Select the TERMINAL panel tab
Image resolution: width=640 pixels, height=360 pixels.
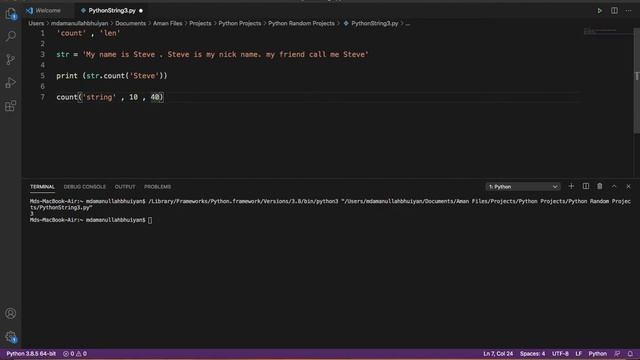tap(42, 187)
